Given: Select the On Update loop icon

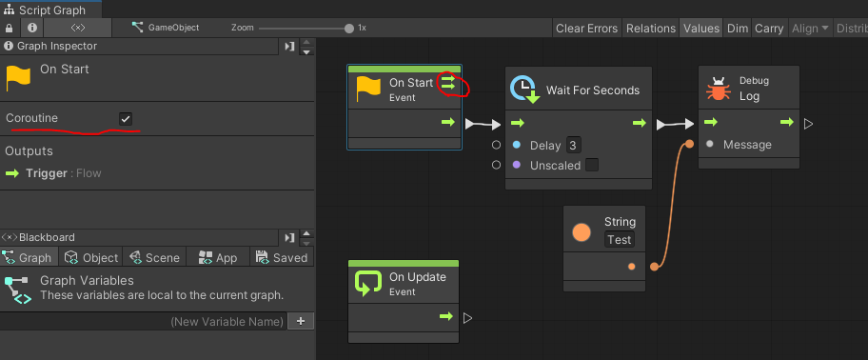Looking at the screenshot, I should (368, 283).
